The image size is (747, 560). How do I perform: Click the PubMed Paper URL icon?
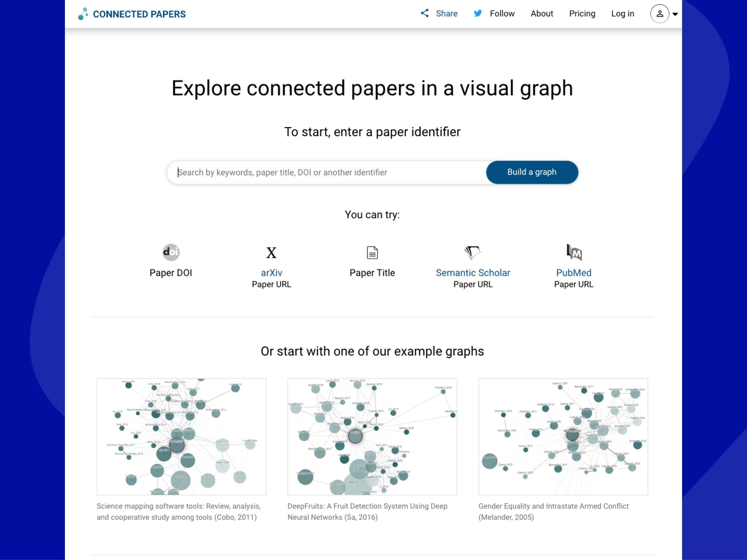pos(573,252)
